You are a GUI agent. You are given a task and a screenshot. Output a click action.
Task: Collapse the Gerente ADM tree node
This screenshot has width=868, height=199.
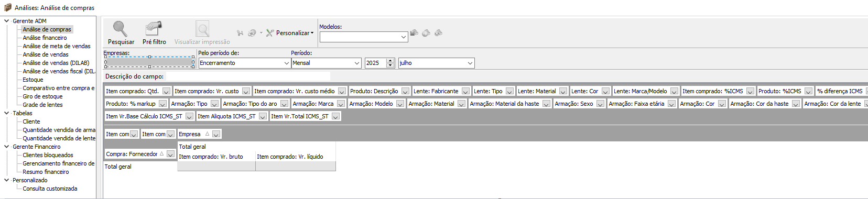coord(7,21)
